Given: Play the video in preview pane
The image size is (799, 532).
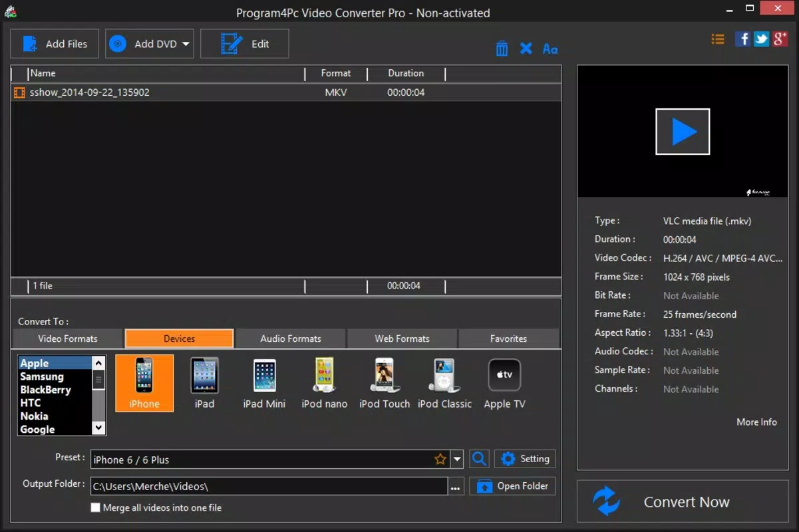Looking at the screenshot, I should point(683,132).
